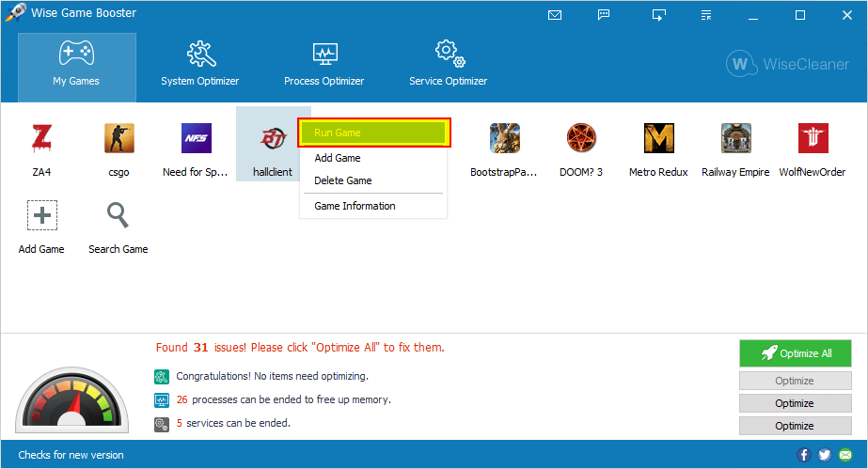Select the csgo game icon
This screenshot has height=469, width=868.
point(119,138)
